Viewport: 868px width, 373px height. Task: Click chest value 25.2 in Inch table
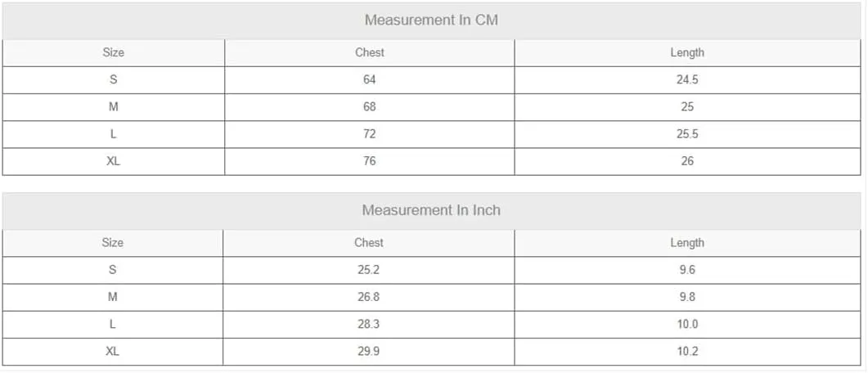coord(369,270)
